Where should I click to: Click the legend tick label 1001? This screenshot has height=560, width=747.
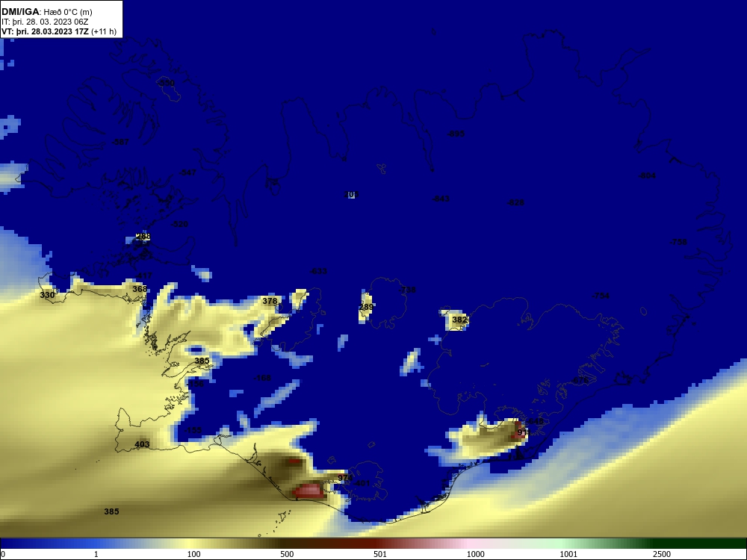click(x=568, y=554)
